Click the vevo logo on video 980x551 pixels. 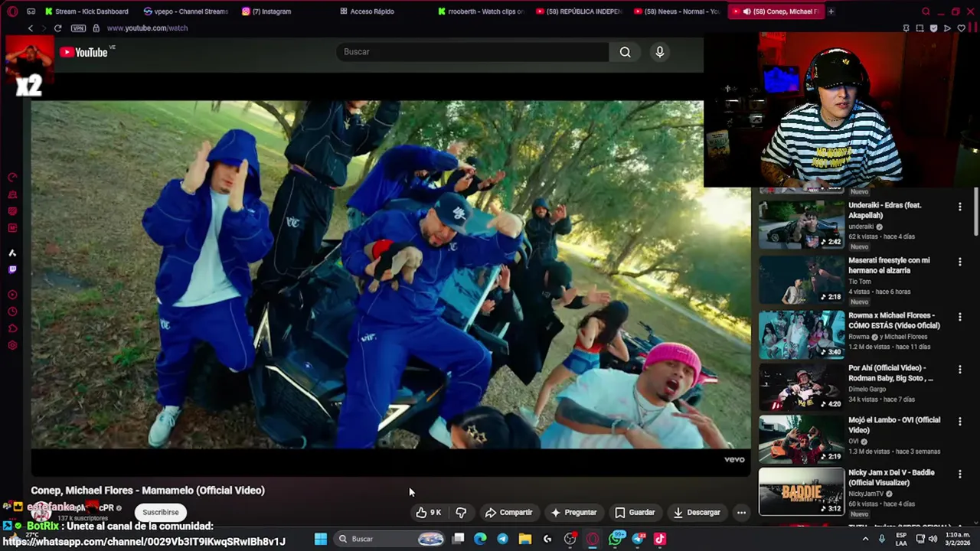click(x=734, y=459)
